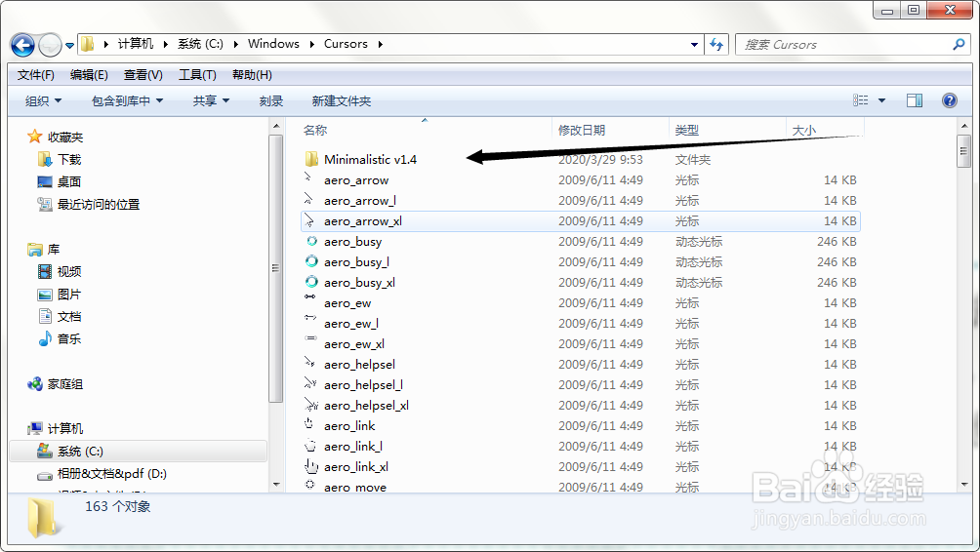The image size is (980, 552).
Task: Select 收藏夹 in the navigation pane
Action: pos(65,137)
